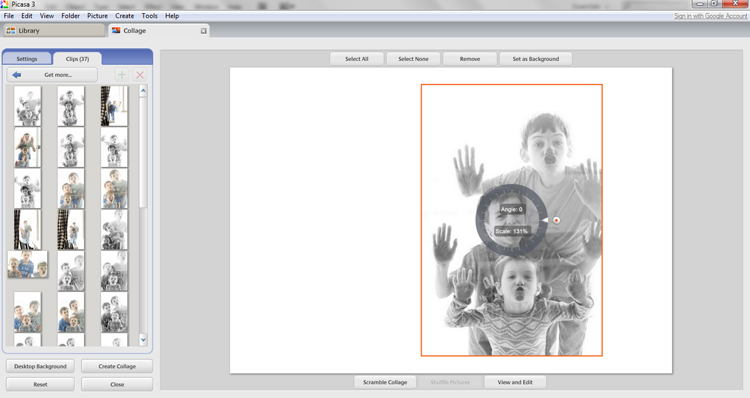Open the Edit menu
750x398 pixels.
[27, 16]
